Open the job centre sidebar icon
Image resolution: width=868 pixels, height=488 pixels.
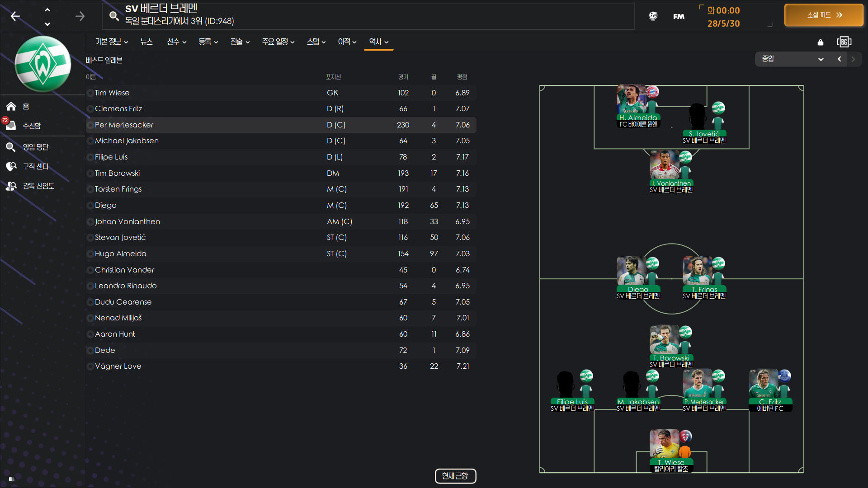click(11, 166)
